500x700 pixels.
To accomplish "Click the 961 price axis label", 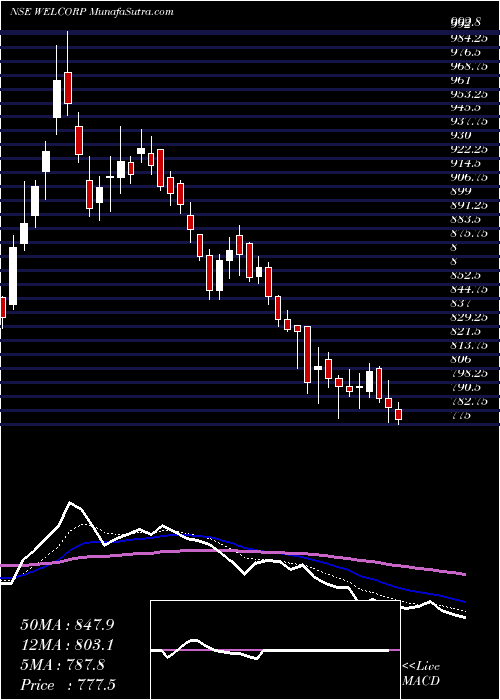I will [x=461, y=80].
